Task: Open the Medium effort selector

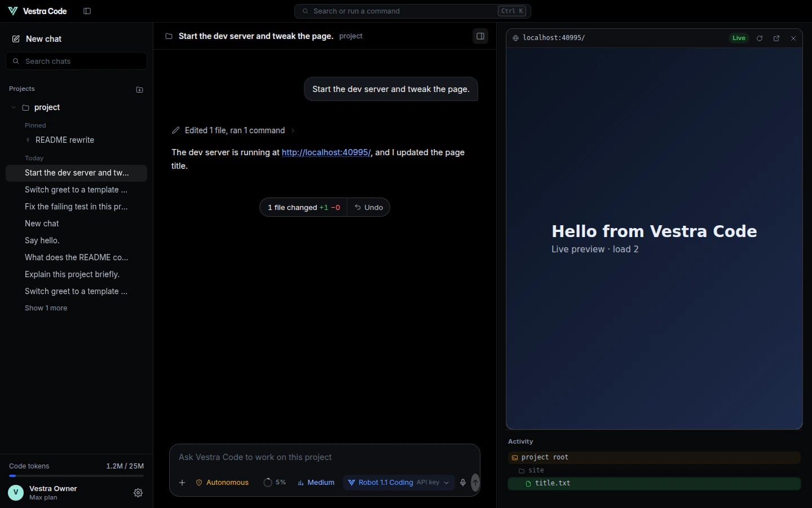Action: [316, 483]
